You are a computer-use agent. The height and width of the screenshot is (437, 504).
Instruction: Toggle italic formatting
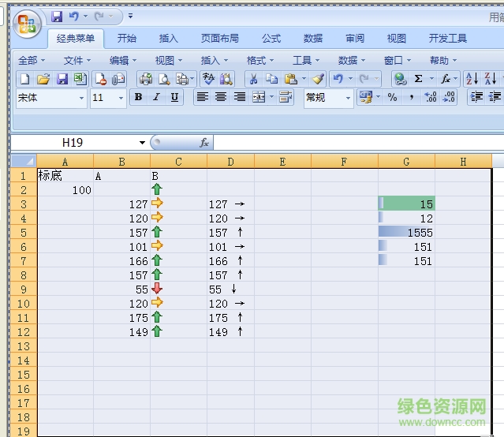156,97
